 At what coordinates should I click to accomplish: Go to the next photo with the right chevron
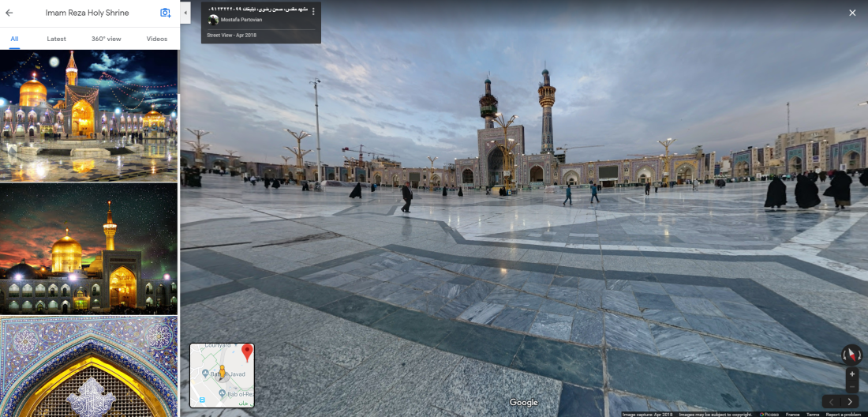(x=850, y=402)
